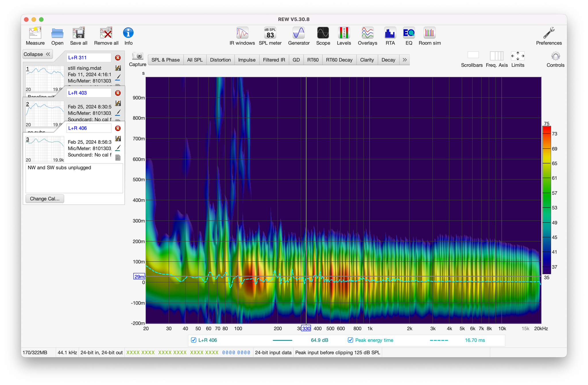Click Remove all measurements icon

tap(106, 36)
